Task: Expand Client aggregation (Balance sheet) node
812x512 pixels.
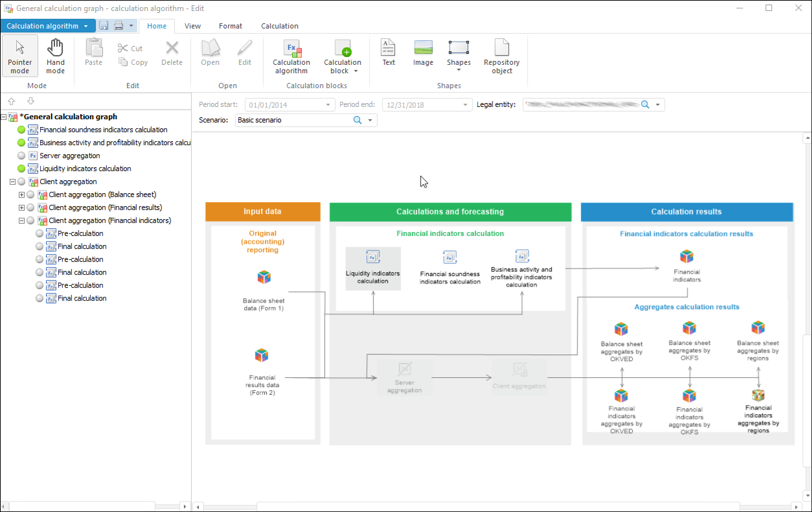Action: tap(21, 194)
